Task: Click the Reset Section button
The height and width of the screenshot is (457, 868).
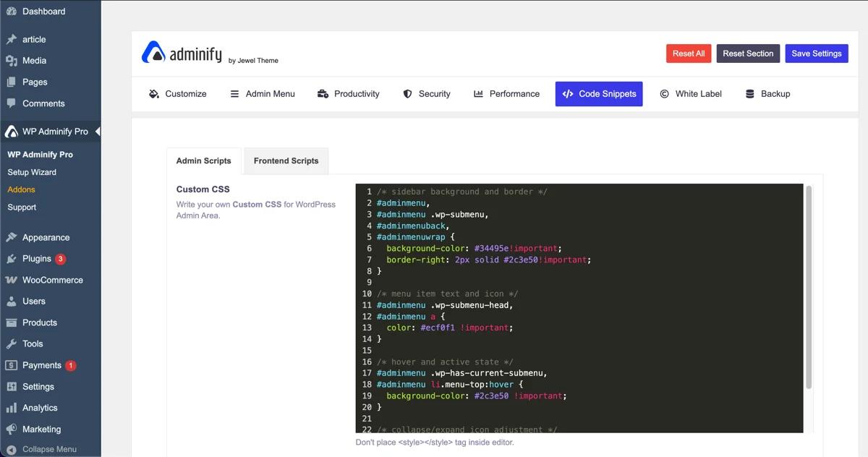Action: 748,54
